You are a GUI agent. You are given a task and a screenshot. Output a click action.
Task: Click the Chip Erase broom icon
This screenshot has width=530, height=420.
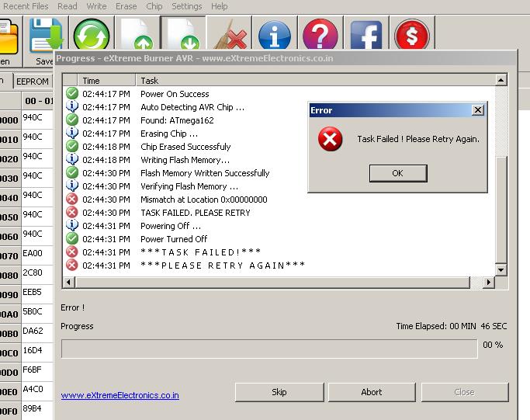click(x=230, y=35)
